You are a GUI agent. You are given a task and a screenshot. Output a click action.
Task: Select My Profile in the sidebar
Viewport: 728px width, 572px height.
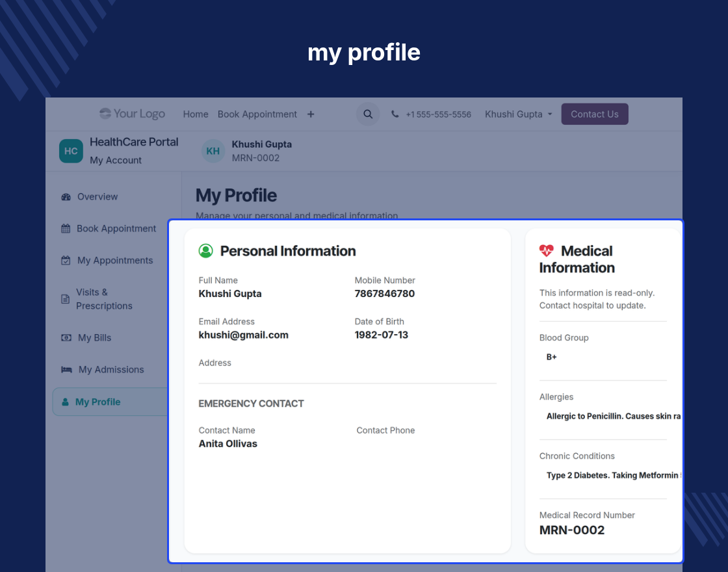point(110,402)
